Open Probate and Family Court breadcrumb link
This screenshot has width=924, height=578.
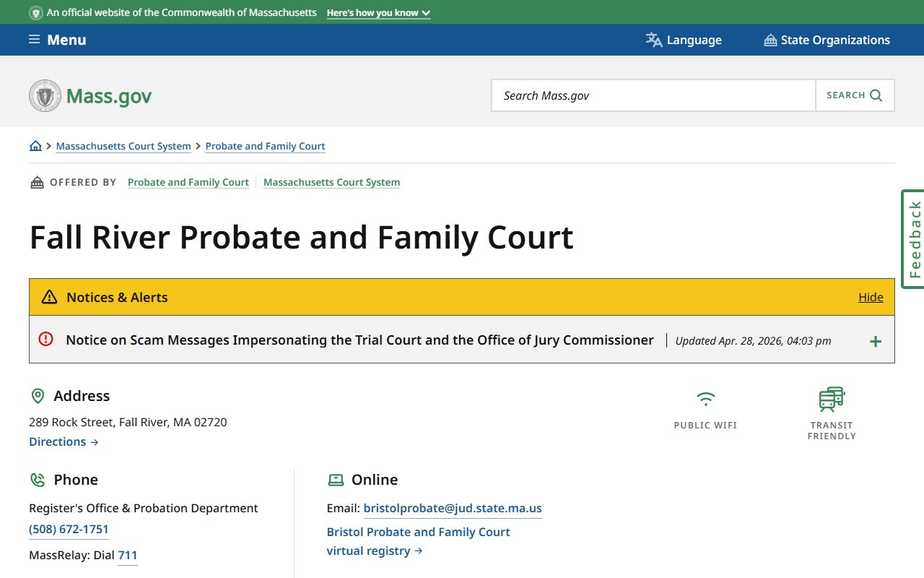tap(265, 146)
